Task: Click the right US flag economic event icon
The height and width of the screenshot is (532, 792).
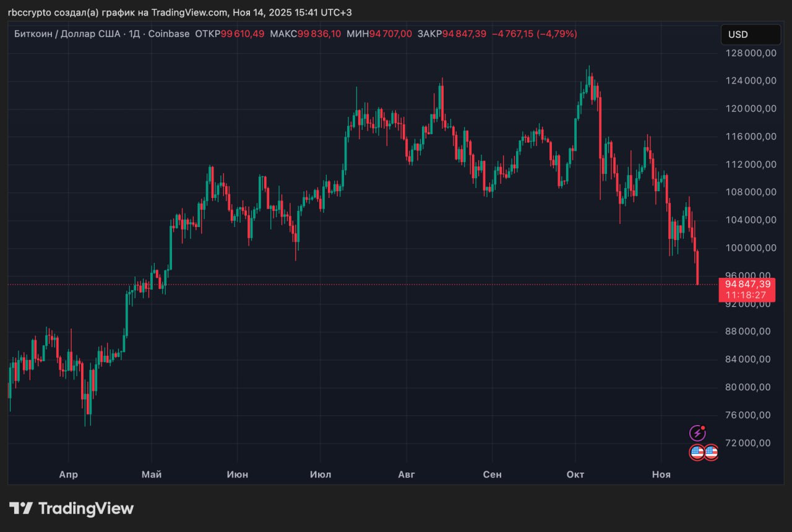Action: pyautogui.click(x=711, y=452)
